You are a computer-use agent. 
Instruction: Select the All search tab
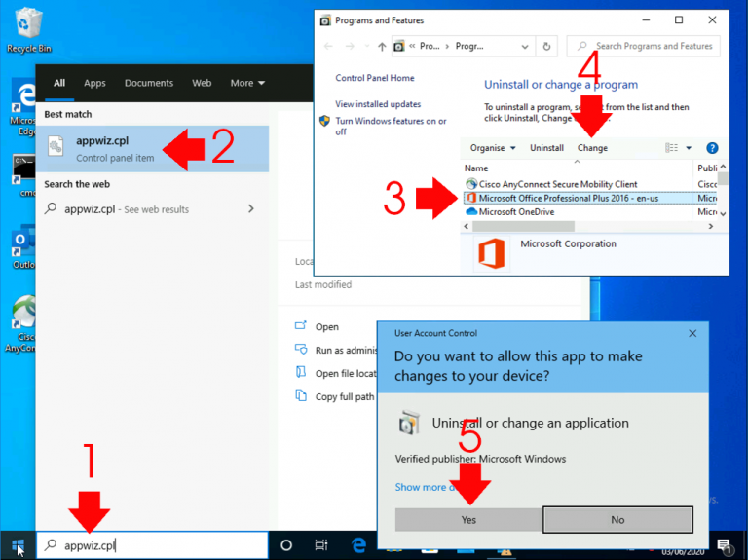59,83
